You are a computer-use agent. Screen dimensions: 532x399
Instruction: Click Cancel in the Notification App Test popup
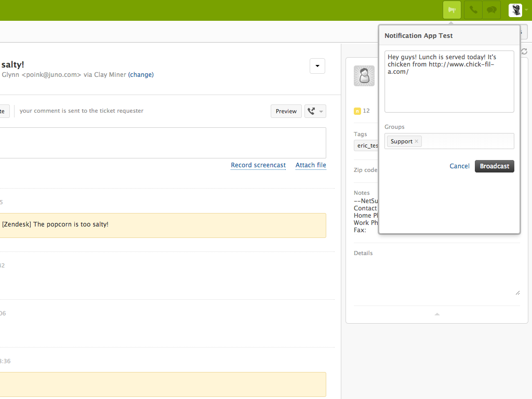(x=459, y=166)
